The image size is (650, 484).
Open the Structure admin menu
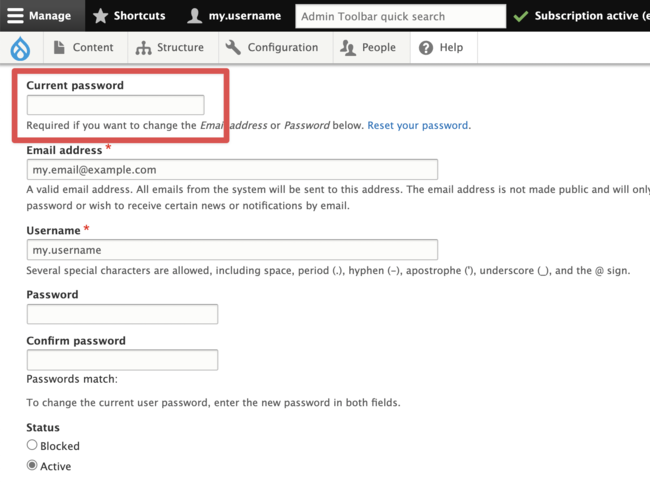pos(173,48)
